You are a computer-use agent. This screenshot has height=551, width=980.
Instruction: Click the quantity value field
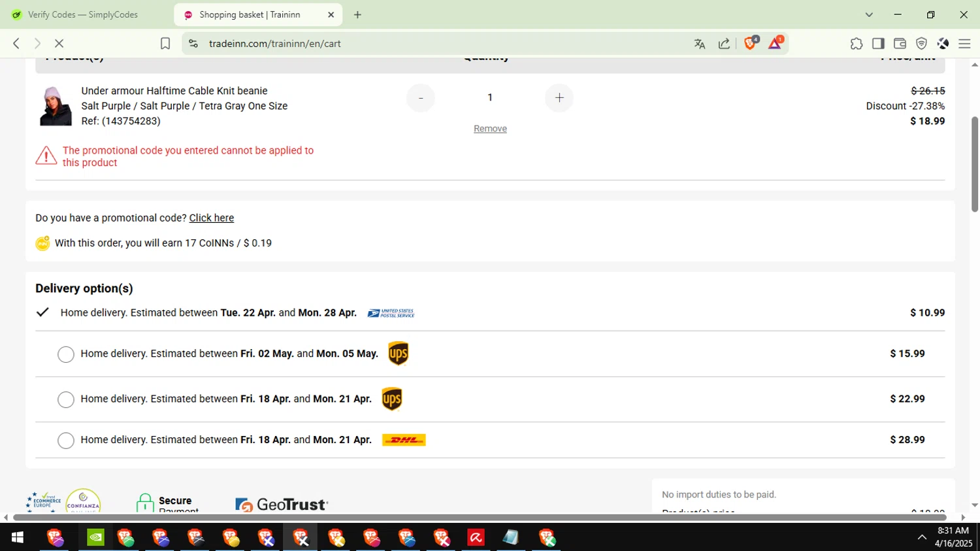[490, 97]
